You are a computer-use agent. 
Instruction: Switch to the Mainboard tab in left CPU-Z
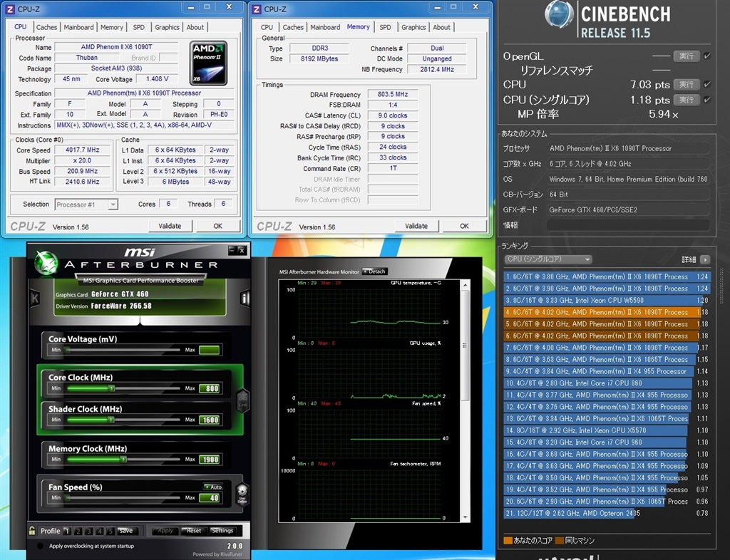(x=78, y=27)
